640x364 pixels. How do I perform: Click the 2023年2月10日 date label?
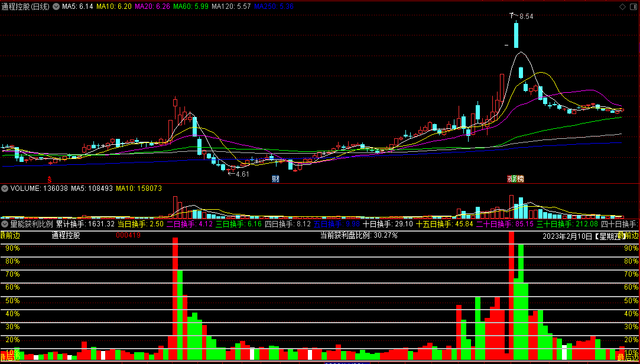point(567,236)
